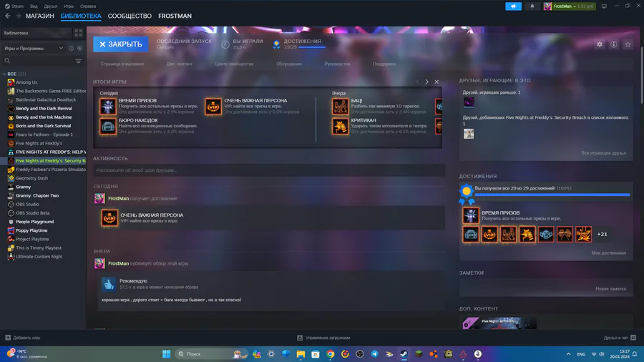The height and width of the screenshot is (362, 644).
Task: Show next game summary page arrow
Action: click(426, 82)
